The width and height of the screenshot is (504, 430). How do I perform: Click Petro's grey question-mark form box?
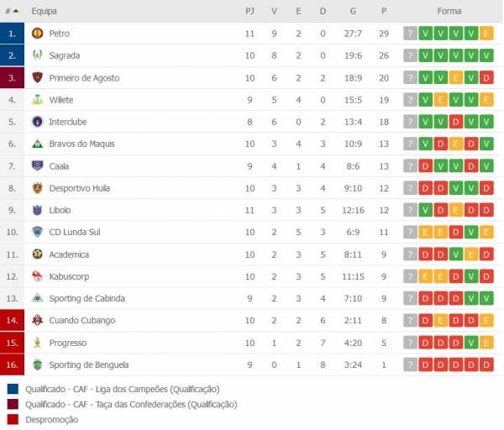[410, 34]
